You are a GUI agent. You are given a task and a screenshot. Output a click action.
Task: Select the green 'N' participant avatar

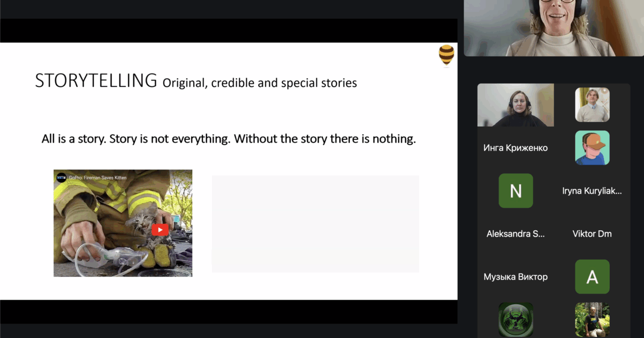(515, 190)
